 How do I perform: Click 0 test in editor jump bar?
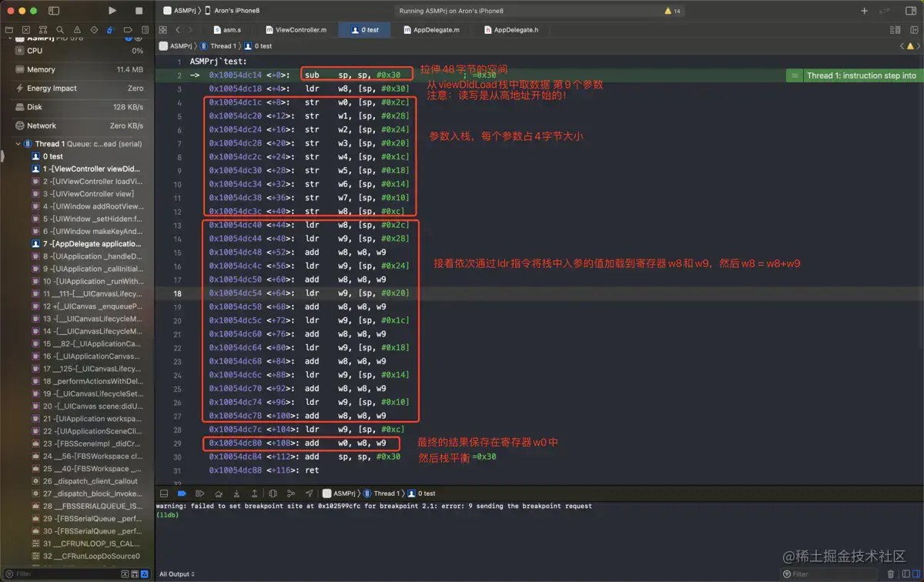259,46
